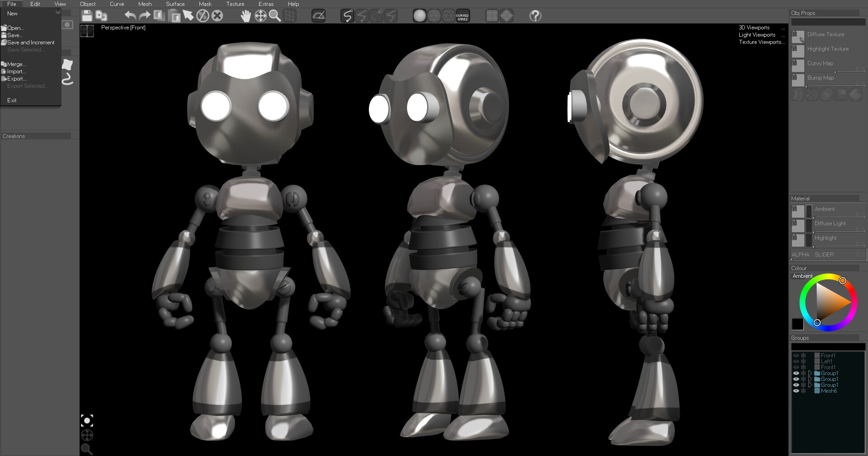
Task: Open the Surface menu
Action: pyautogui.click(x=175, y=4)
